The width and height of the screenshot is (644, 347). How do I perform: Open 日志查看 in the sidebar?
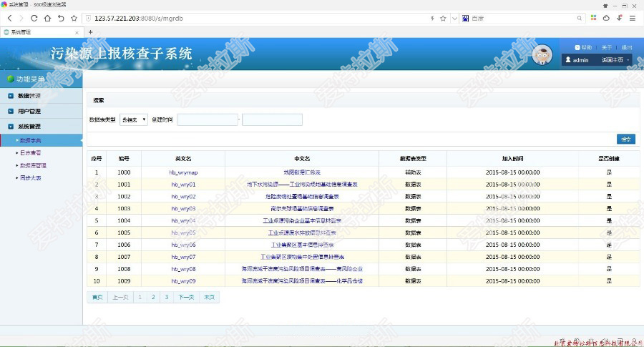point(30,152)
